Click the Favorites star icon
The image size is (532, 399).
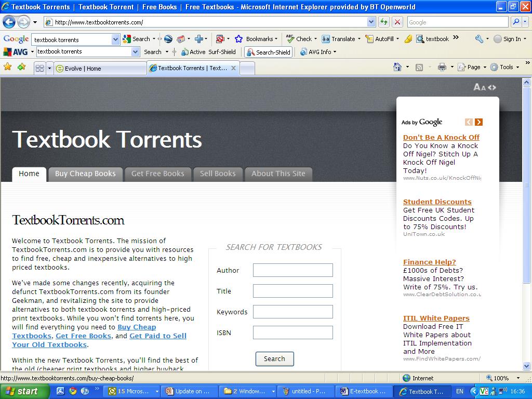(x=7, y=67)
